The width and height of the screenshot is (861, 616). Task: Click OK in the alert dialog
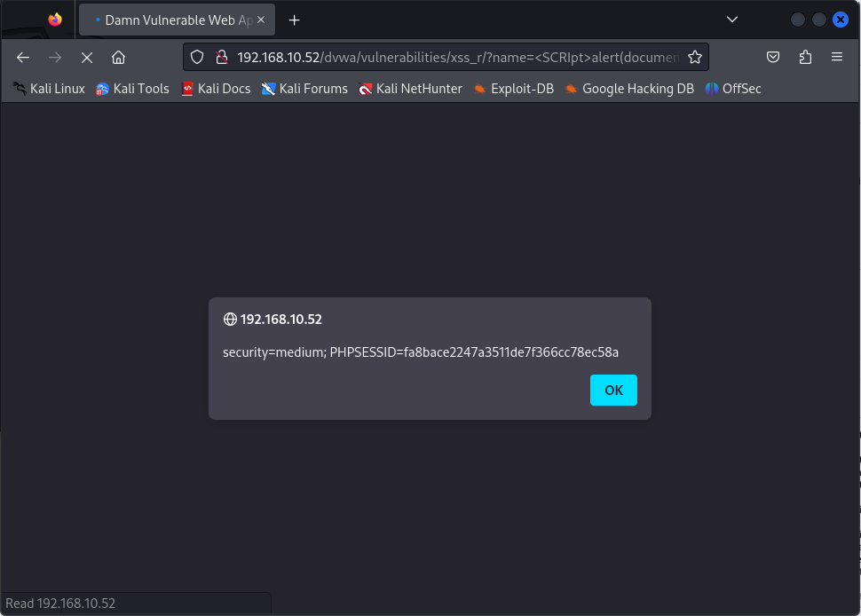coord(613,391)
